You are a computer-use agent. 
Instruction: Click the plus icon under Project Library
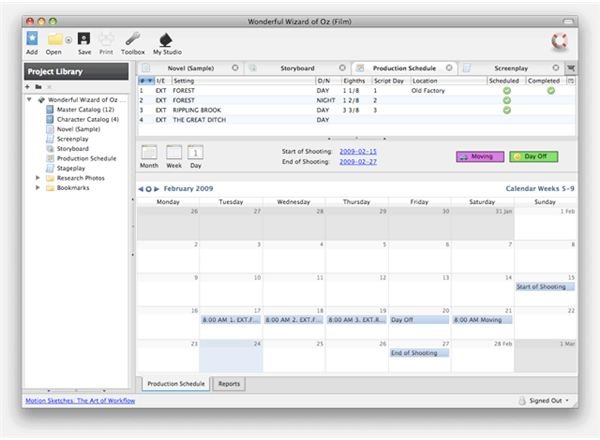28,87
